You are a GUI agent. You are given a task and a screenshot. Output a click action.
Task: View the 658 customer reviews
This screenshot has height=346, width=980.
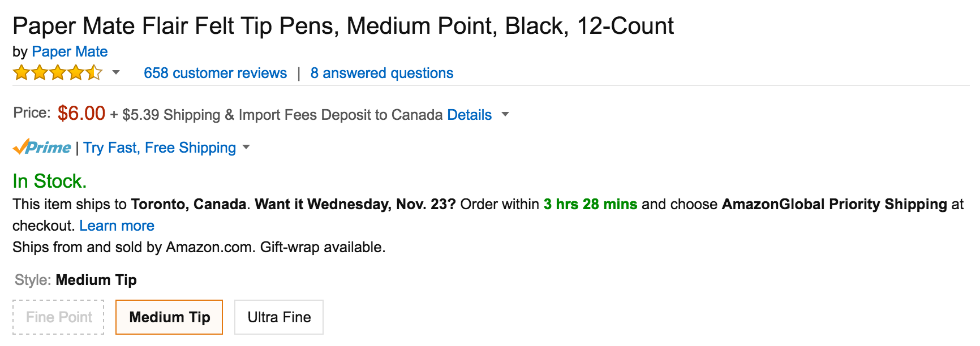point(215,73)
